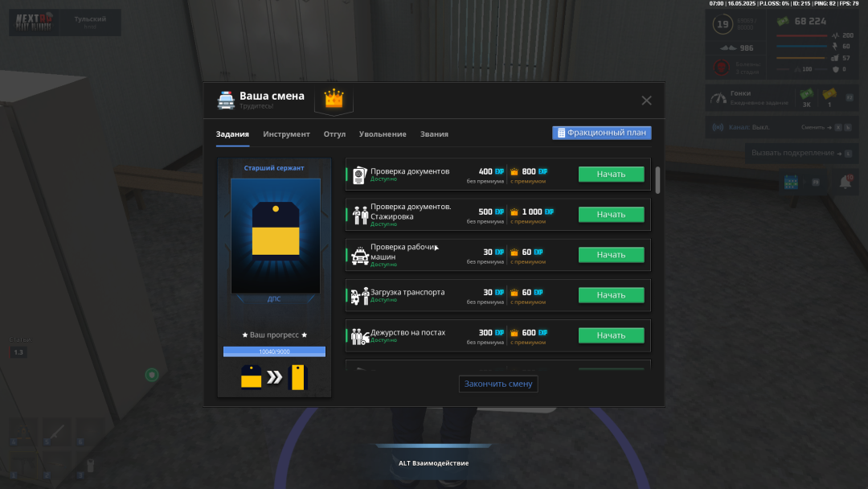The width and height of the screenshot is (868, 489).
Task: Click the disease indicator icon in HUD
Action: coord(721,68)
